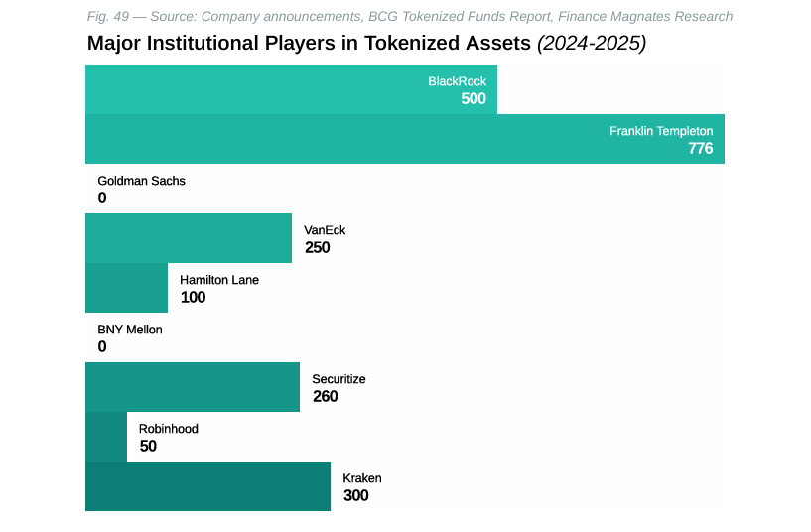Click the 250 value beside VanEck
The width and height of the screenshot is (811, 532).
317,247
